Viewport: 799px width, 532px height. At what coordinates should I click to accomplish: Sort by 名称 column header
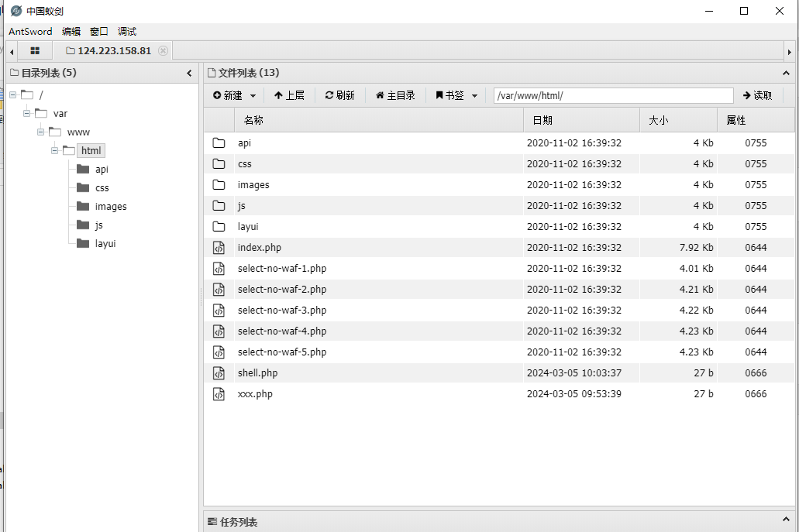click(x=379, y=120)
